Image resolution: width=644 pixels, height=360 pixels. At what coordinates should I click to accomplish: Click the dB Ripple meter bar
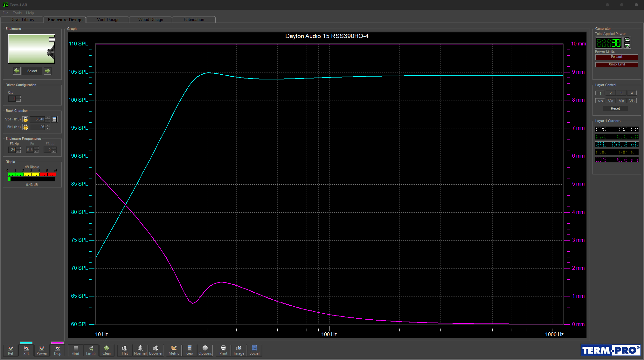pyautogui.click(x=31, y=179)
